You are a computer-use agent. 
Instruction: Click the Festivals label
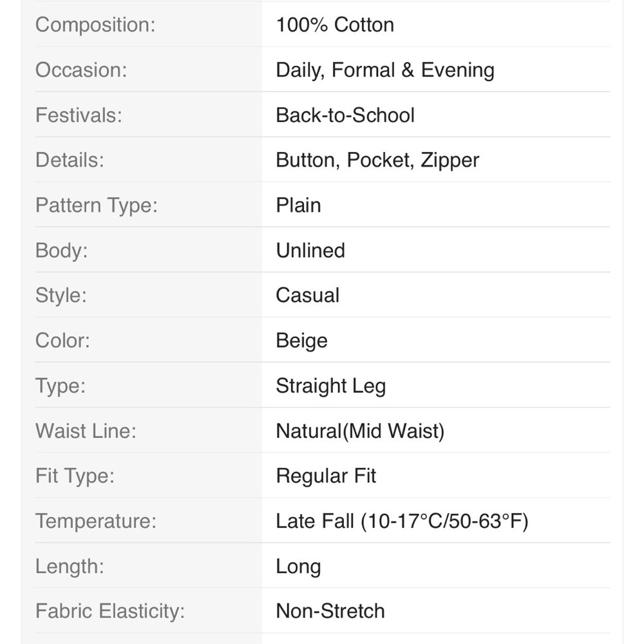(x=79, y=115)
